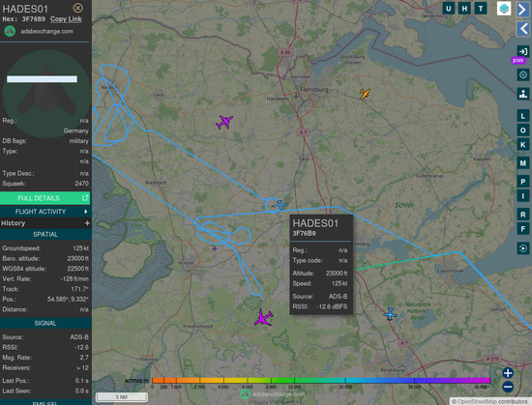This screenshot has width=532, height=405.
Task: Click the Track value 171.7°
Action: click(81, 289)
